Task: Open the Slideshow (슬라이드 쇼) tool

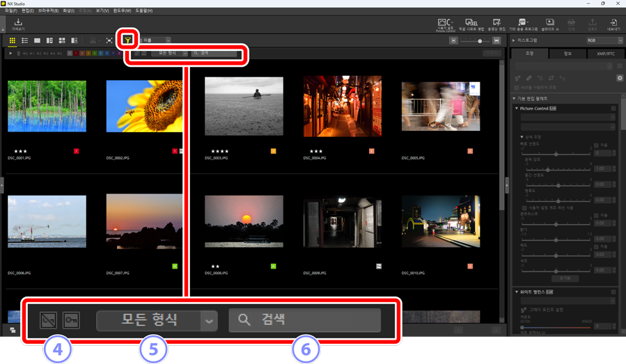Action: pyautogui.click(x=549, y=25)
